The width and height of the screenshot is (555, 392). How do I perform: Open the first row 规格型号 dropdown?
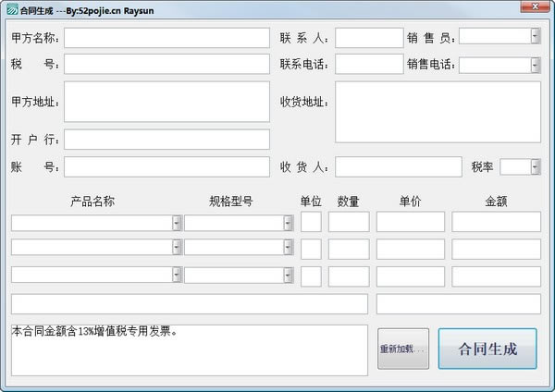click(x=288, y=223)
